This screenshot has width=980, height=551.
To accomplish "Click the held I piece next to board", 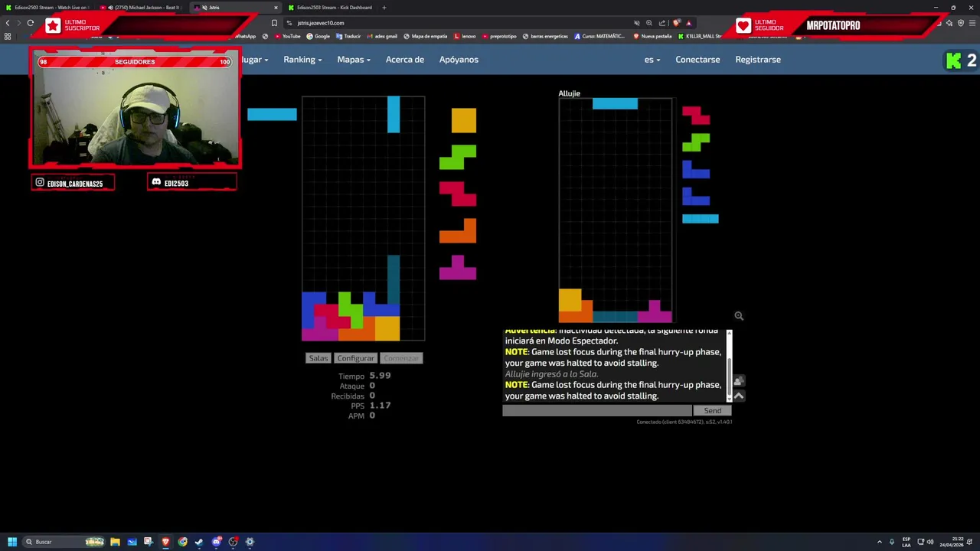I will tap(272, 115).
